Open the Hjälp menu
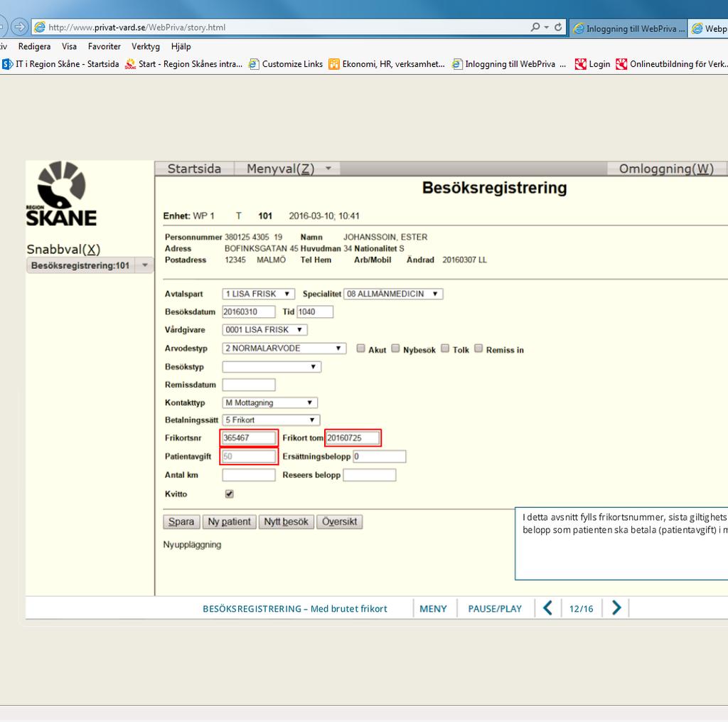Viewport: 728px width, 722px height. click(x=181, y=46)
